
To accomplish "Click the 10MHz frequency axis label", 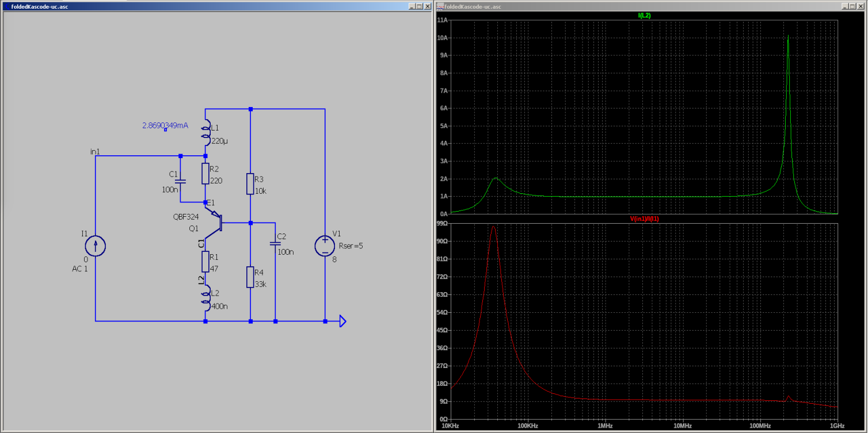I will (x=682, y=426).
